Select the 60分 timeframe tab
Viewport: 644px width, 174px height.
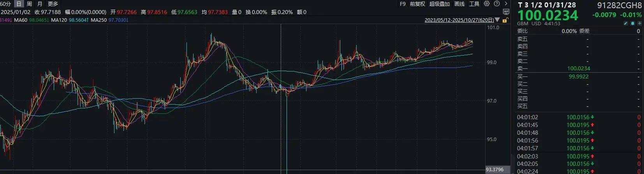pos(6,4)
